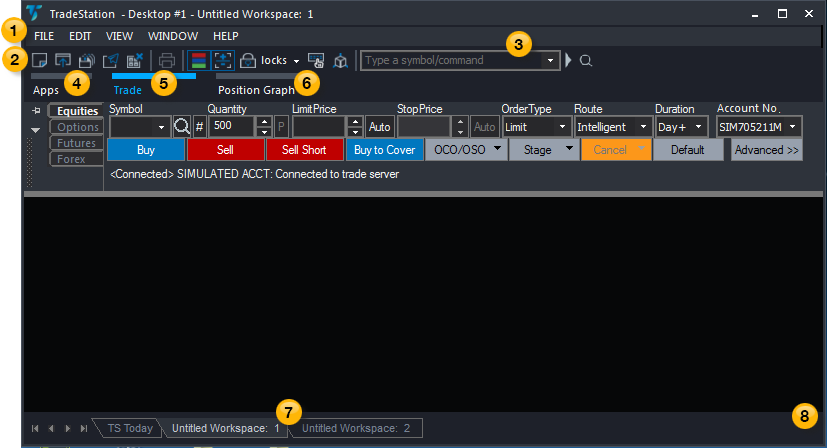The height and width of the screenshot is (448, 827).
Task: Toggle the bracketed plus-minus toolbar icon
Action: tap(223, 60)
